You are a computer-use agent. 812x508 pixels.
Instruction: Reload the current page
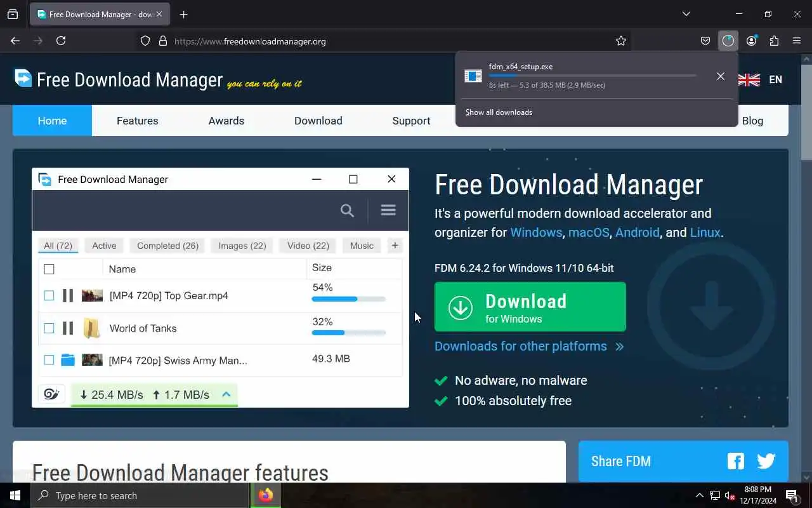[61, 41]
